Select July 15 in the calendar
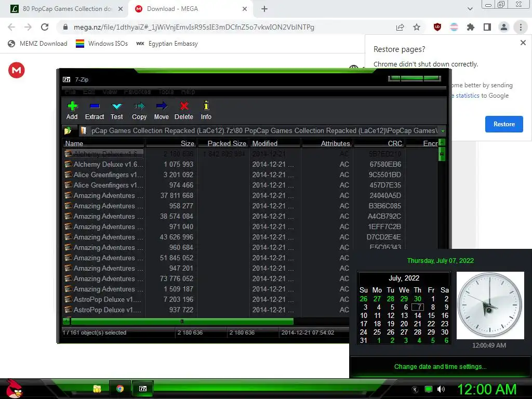The width and height of the screenshot is (532, 399). click(431, 315)
